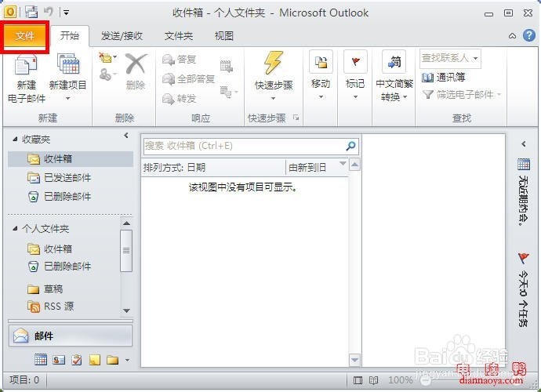Open the 新建项目 dropdown
This screenshot has height=392, width=541.
pyautogui.click(x=68, y=78)
